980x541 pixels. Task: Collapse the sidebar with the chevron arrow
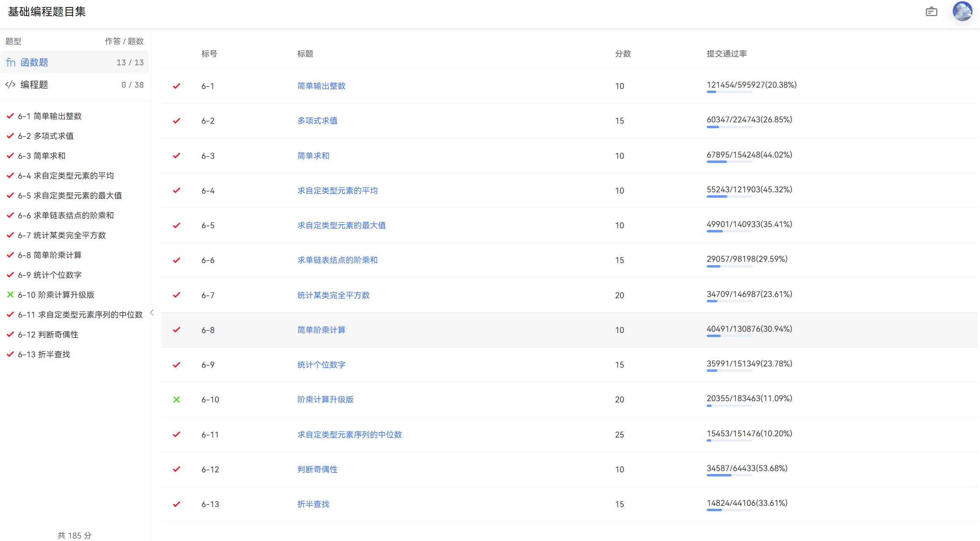[152, 312]
